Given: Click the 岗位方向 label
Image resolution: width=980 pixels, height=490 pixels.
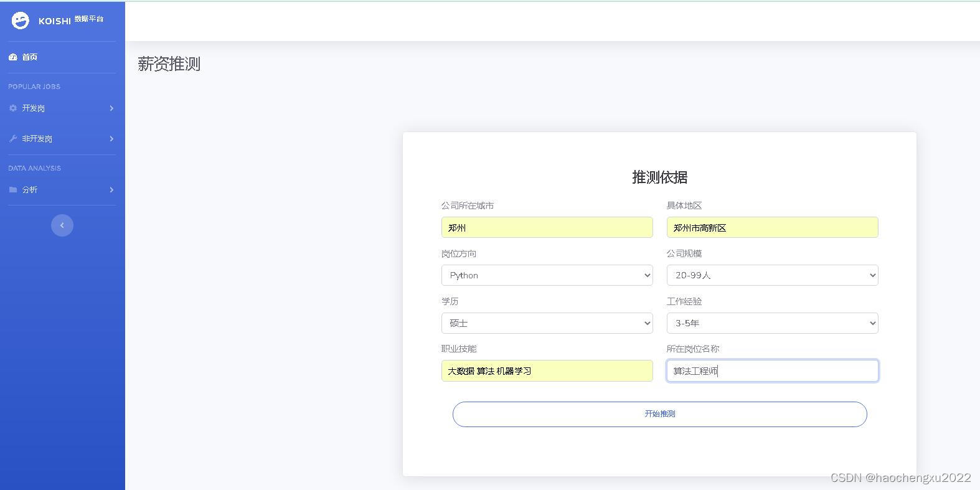Looking at the screenshot, I should point(459,253).
